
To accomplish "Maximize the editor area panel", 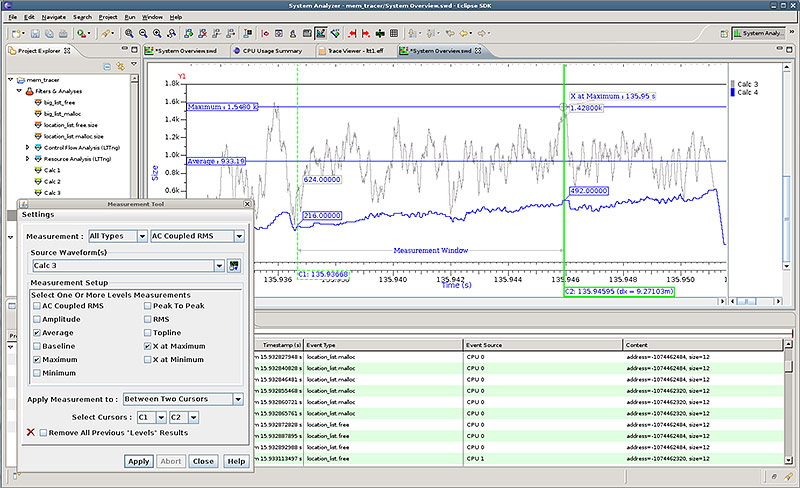I will pyautogui.click(x=789, y=50).
